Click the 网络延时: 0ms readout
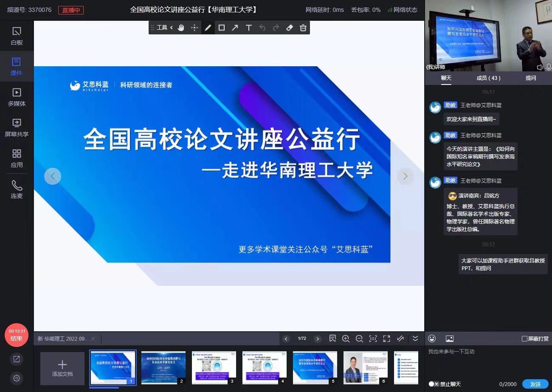The width and height of the screenshot is (552, 392). 325,10
